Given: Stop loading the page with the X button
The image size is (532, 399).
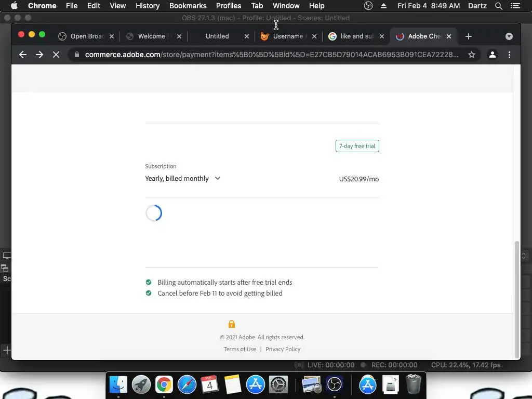Looking at the screenshot, I should (56, 55).
